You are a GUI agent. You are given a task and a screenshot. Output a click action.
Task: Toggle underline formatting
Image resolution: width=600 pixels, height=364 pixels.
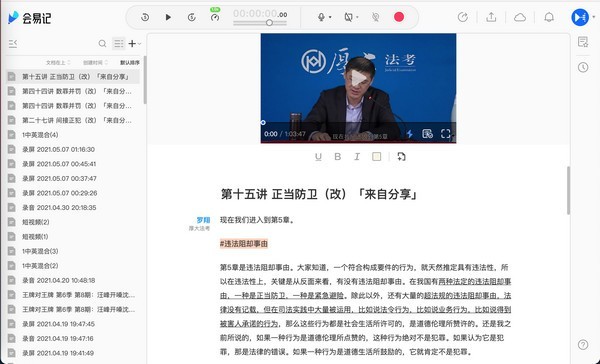point(318,157)
